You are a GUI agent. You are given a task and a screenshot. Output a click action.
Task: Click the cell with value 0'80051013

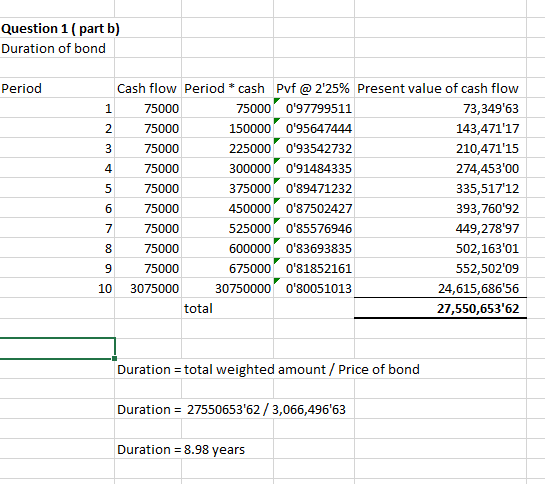pos(314,288)
